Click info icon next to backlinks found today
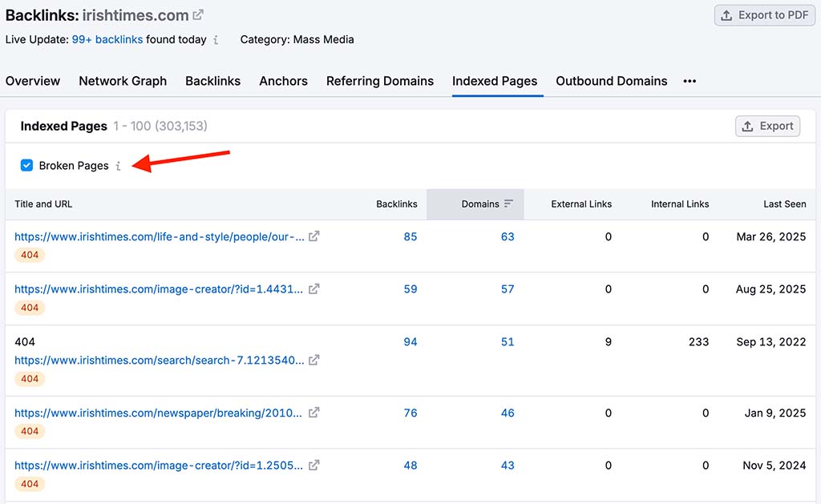The height and width of the screenshot is (504, 821). click(216, 40)
